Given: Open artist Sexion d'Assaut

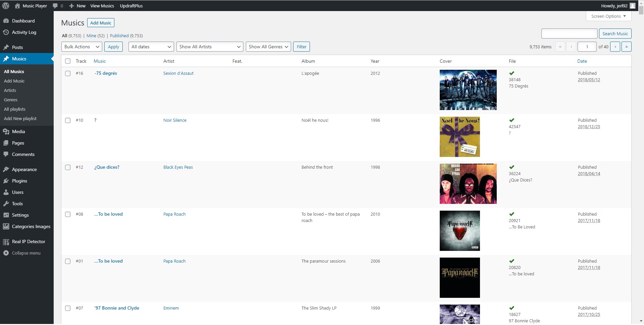Looking at the screenshot, I should point(178,73).
